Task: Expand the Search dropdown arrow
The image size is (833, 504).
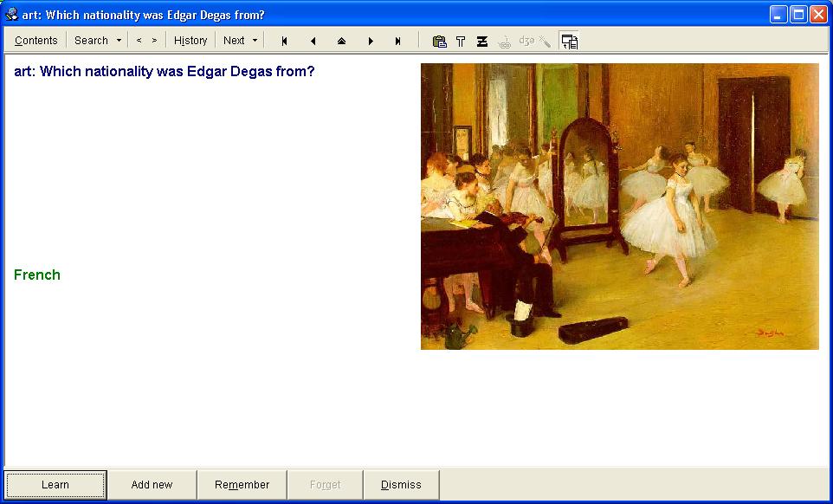Action: point(119,41)
